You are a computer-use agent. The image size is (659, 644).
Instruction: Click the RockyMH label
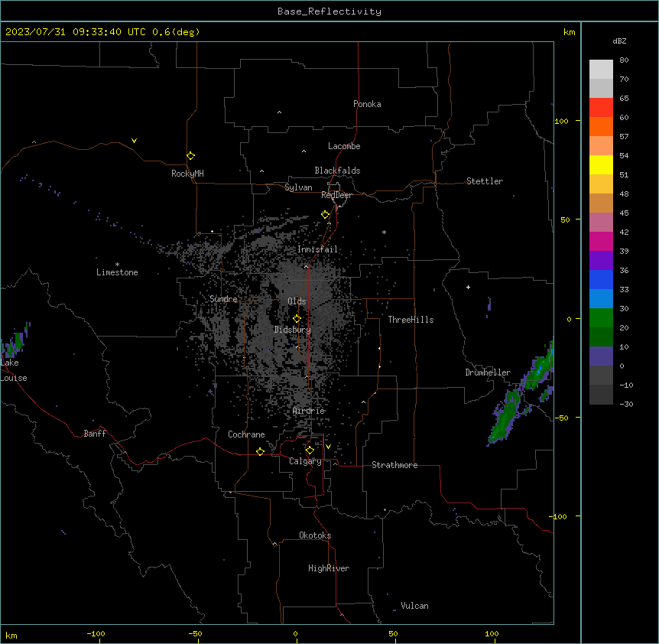187,174
